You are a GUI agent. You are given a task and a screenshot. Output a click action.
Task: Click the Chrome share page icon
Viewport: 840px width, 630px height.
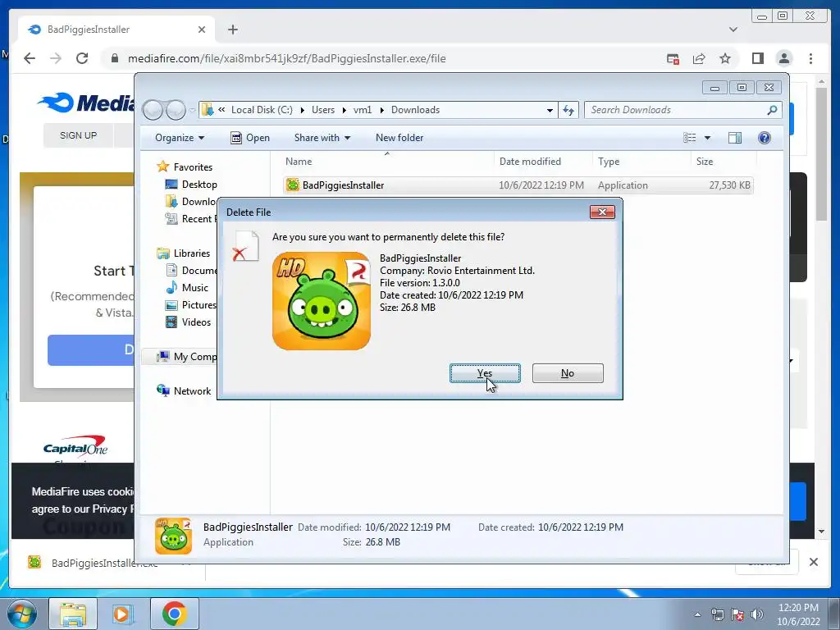[699, 58]
